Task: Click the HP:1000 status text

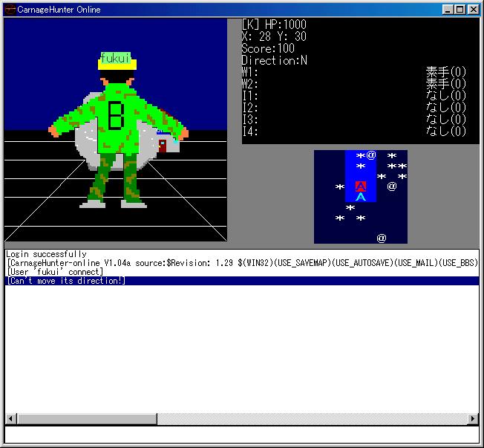Action: (x=286, y=25)
